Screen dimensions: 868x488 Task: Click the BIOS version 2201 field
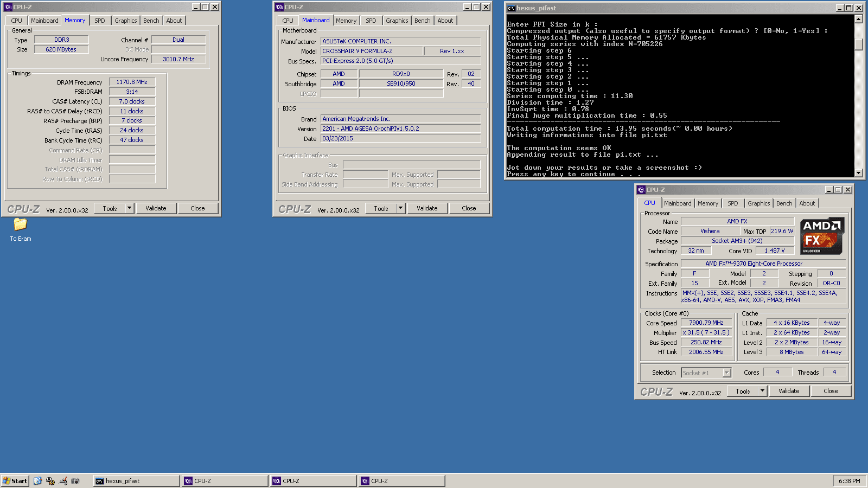[x=401, y=129]
